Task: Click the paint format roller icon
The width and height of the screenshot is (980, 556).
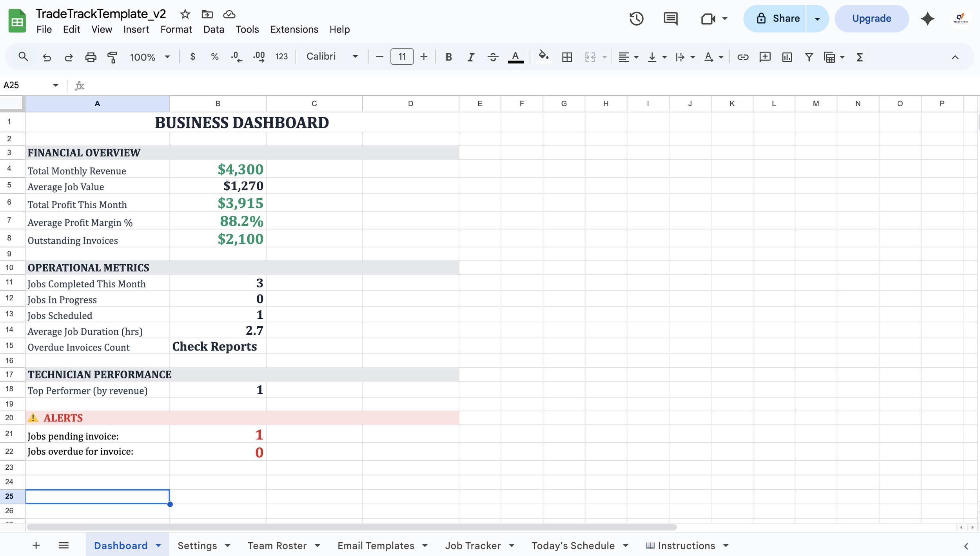Action: tap(112, 57)
